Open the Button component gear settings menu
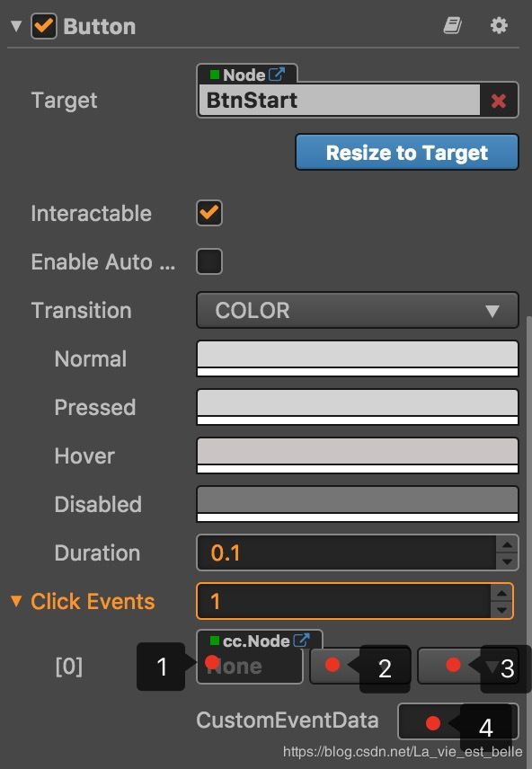Screen dimensions: 532x769 click(499, 25)
